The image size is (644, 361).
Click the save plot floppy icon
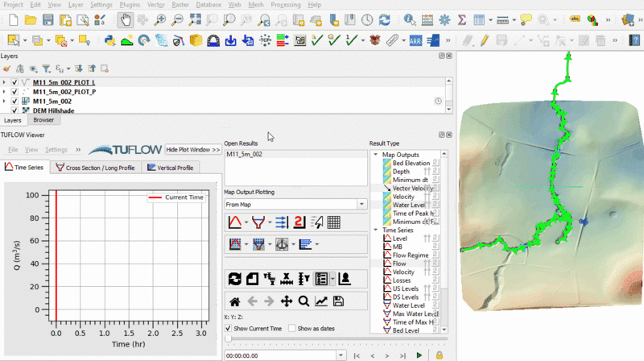tap(338, 301)
